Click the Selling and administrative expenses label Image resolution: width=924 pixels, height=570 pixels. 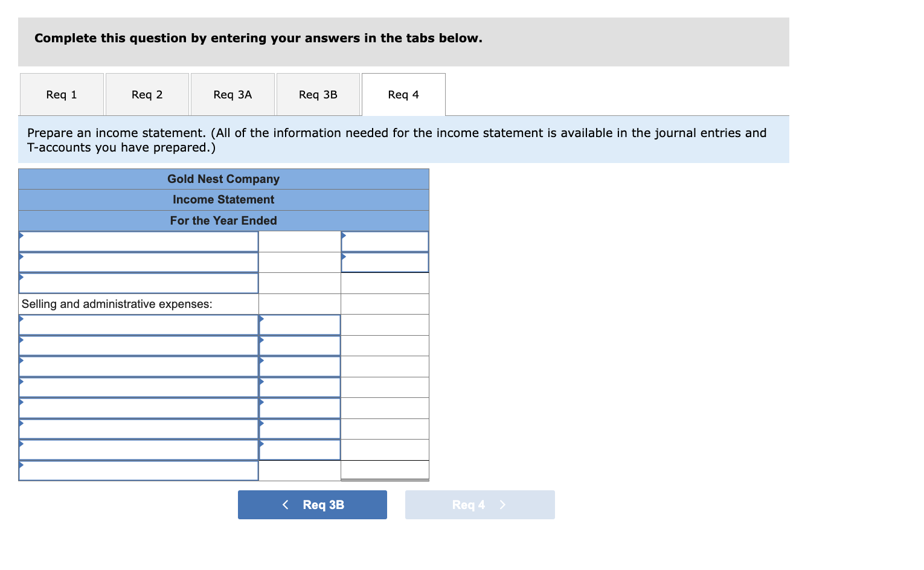117,304
